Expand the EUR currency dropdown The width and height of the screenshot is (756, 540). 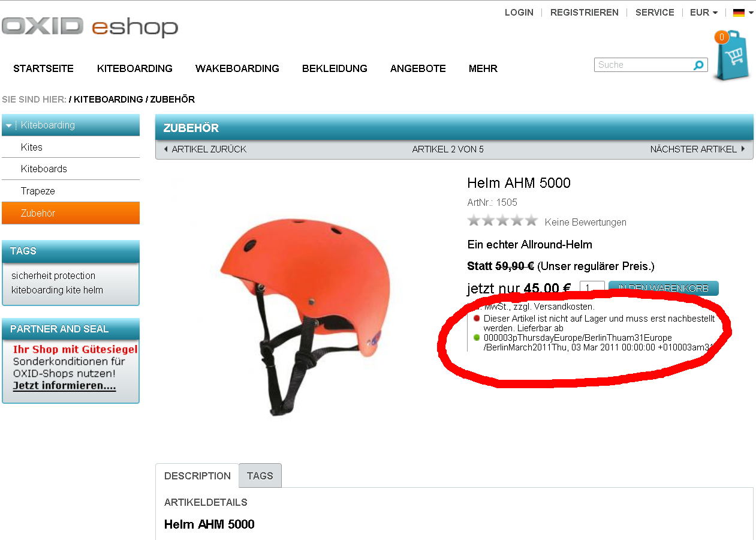[x=704, y=13]
